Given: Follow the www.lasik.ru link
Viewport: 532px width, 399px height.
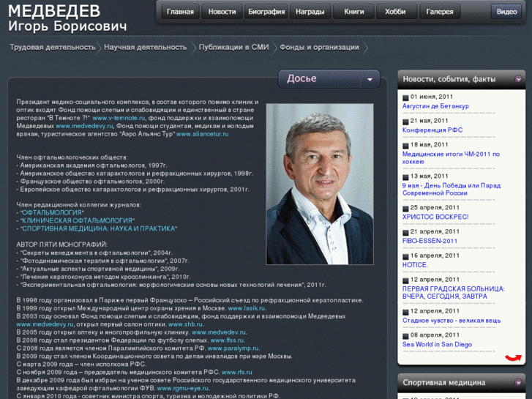Looking at the screenshot, I should (247, 308).
